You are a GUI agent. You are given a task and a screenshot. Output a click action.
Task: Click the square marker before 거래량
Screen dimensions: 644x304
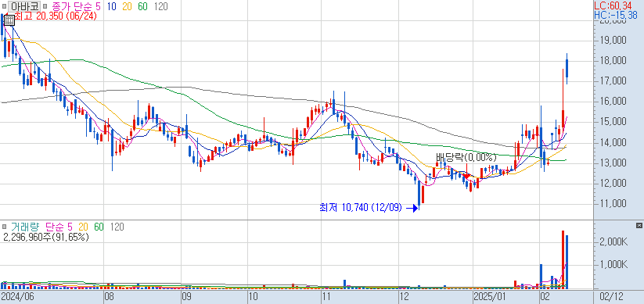tap(5, 227)
